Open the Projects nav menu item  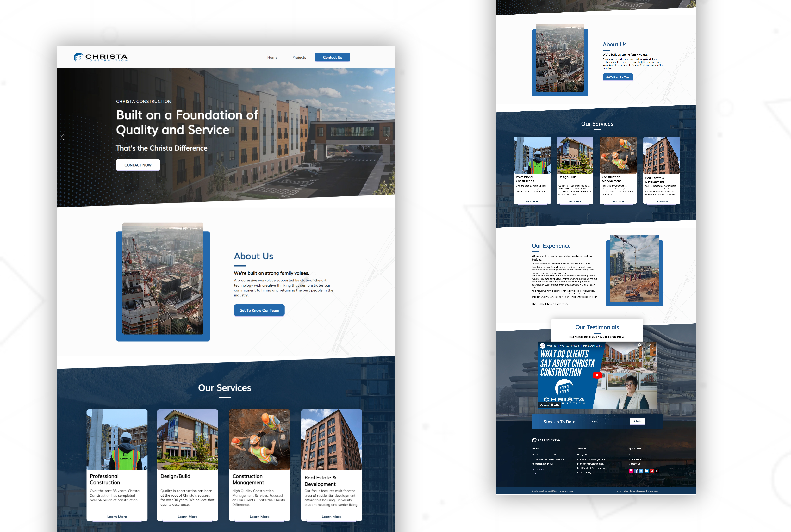click(299, 57)
